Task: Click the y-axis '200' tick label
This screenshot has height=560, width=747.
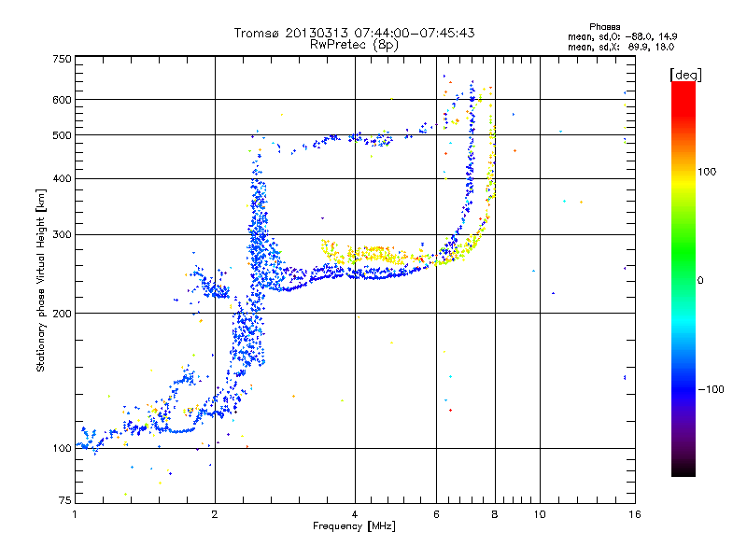Action: click(63, 314)
